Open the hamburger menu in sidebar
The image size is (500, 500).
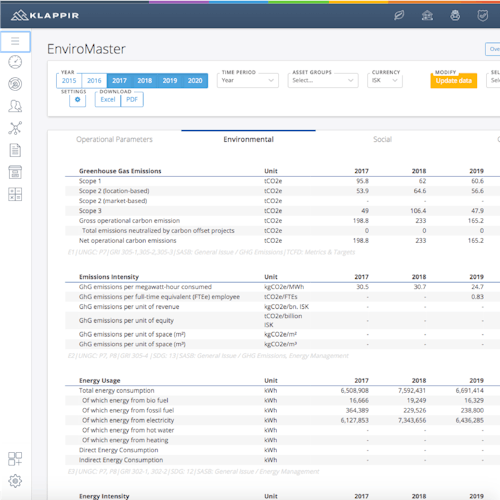pos(15,41)
